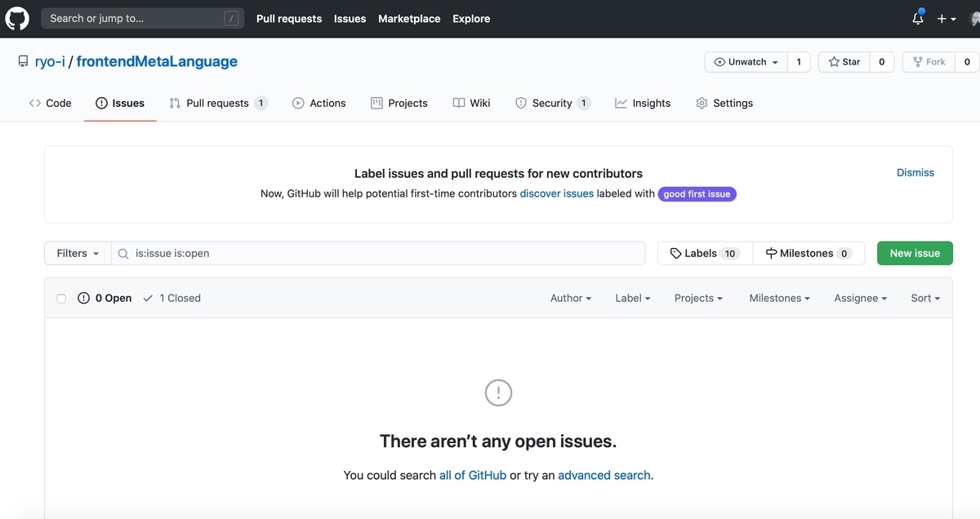Show the 0 Open issues

[105, 298]
